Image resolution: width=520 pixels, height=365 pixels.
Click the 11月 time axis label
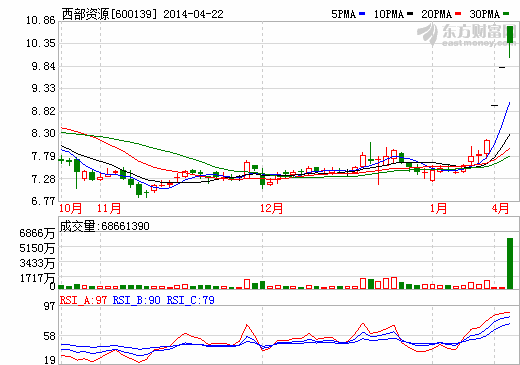coord(109,209)
